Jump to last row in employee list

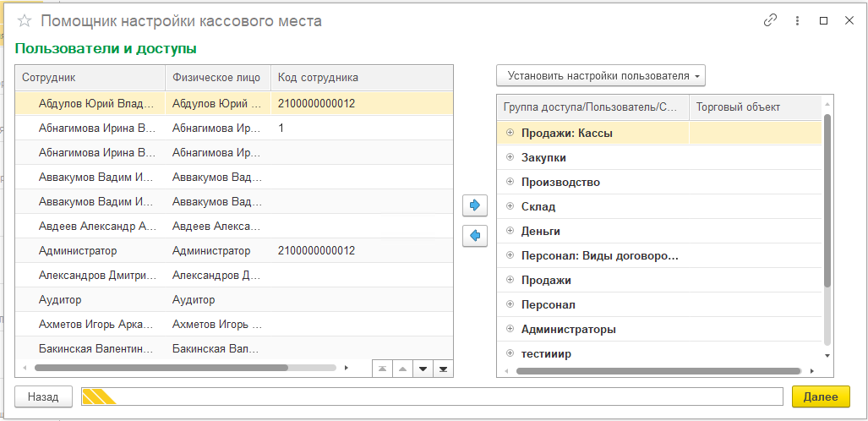(x=443, y=369)
